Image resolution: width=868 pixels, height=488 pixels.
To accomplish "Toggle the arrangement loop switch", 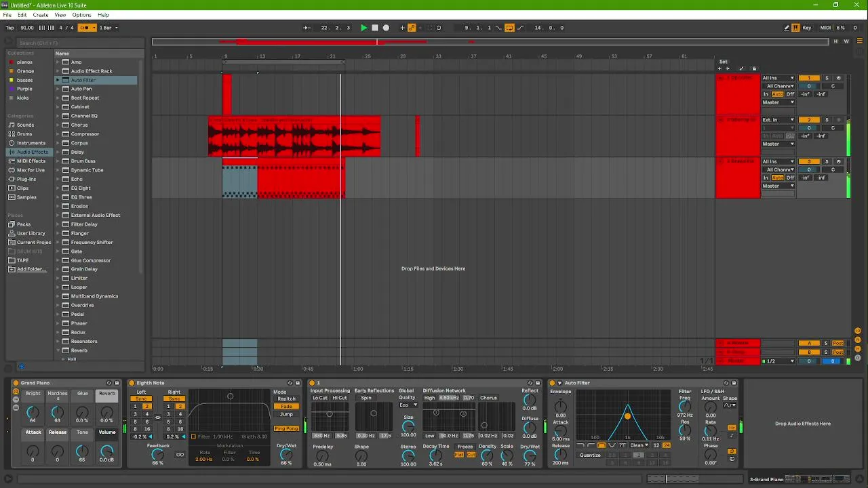I will click(x=509, y=28).
